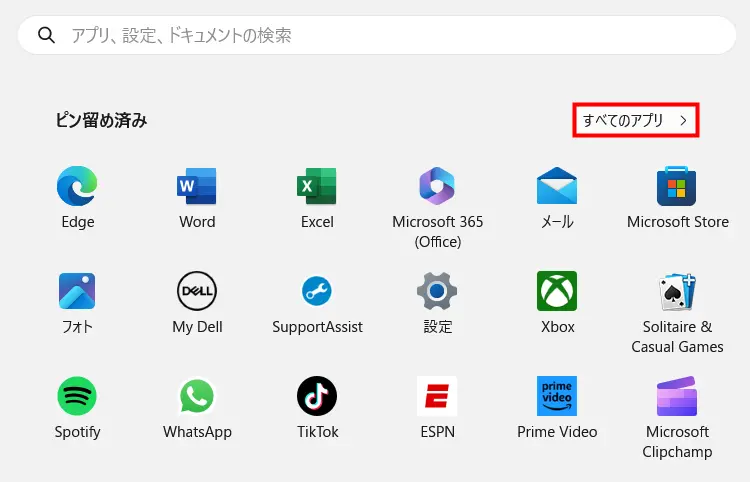Launch the Prime Video icon

[x=557, y=396]
